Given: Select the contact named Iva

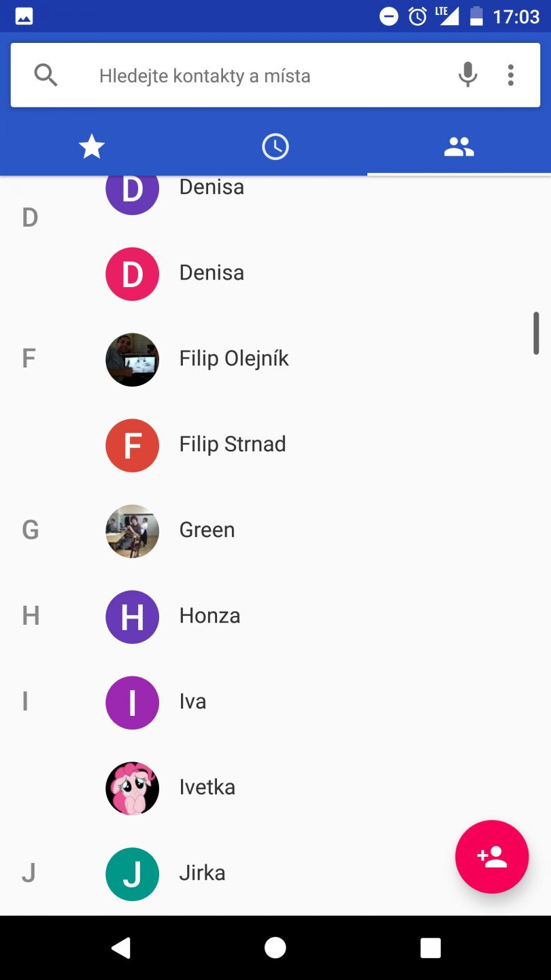Looking at the screenshot, I should (193, 702).
